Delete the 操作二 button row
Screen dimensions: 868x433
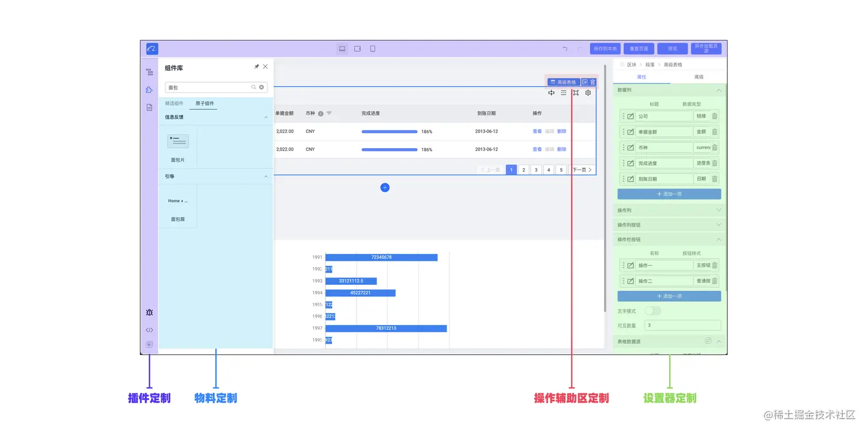715,281
